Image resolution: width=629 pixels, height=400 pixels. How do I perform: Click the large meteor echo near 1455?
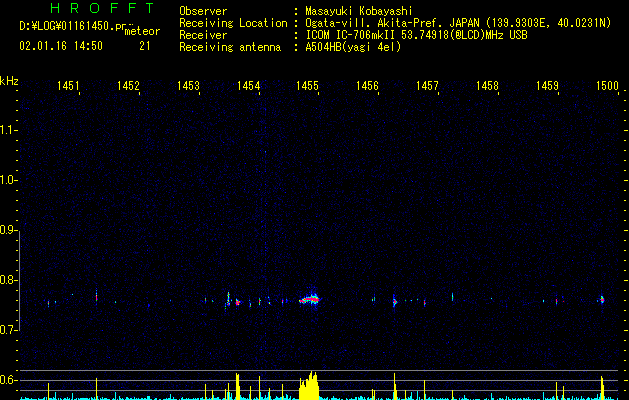(309, 299)
